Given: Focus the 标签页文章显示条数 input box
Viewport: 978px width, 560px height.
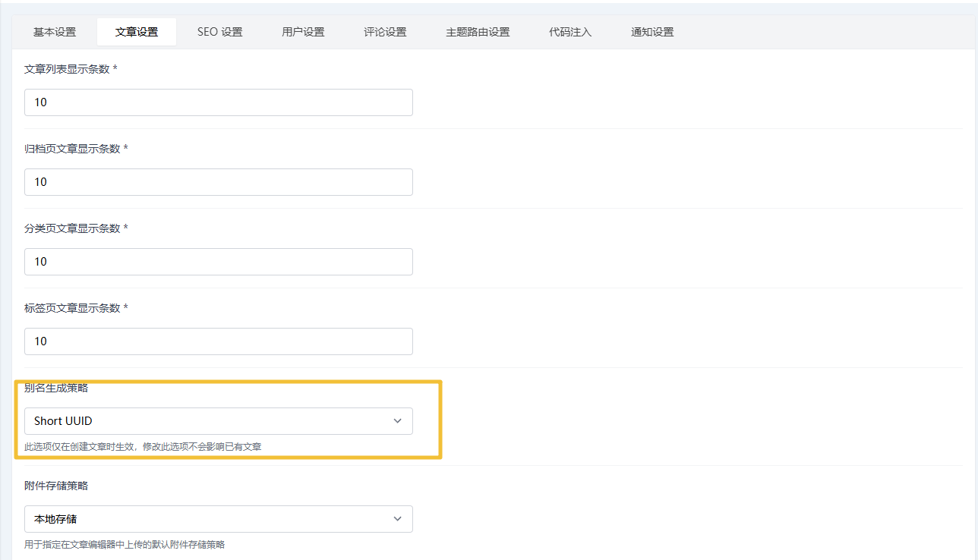Looking at the screenshot, I should 219,341.
